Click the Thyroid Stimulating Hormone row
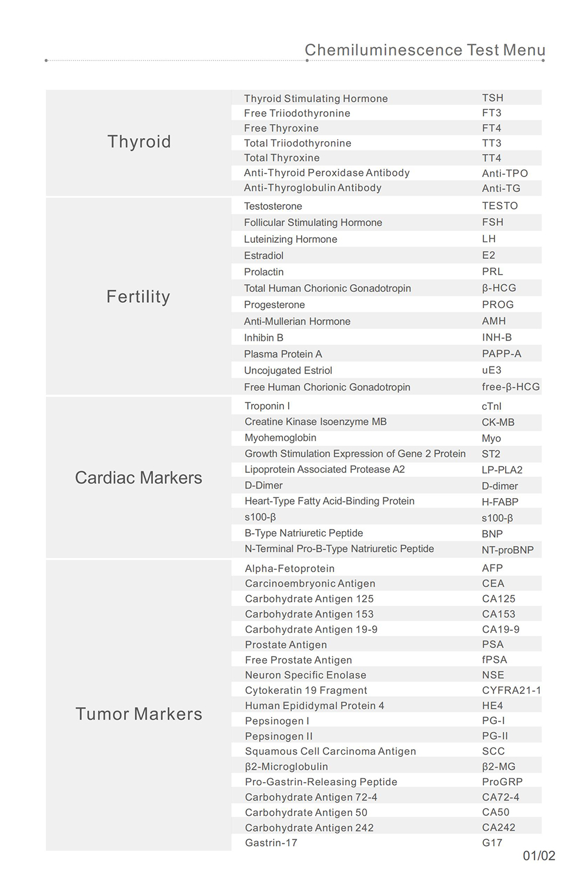Viewport: 588px width, 888px height. pos(316,98)
